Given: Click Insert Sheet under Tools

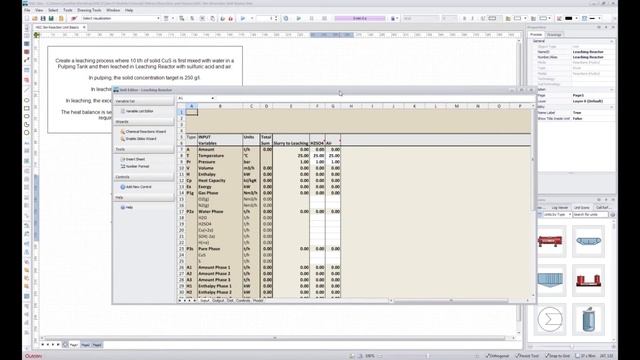Looking at the screenshot, I should (133, 159).
